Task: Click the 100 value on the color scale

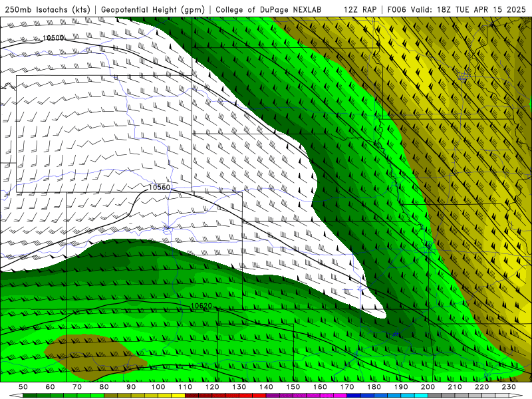Action: click(158, 387)
